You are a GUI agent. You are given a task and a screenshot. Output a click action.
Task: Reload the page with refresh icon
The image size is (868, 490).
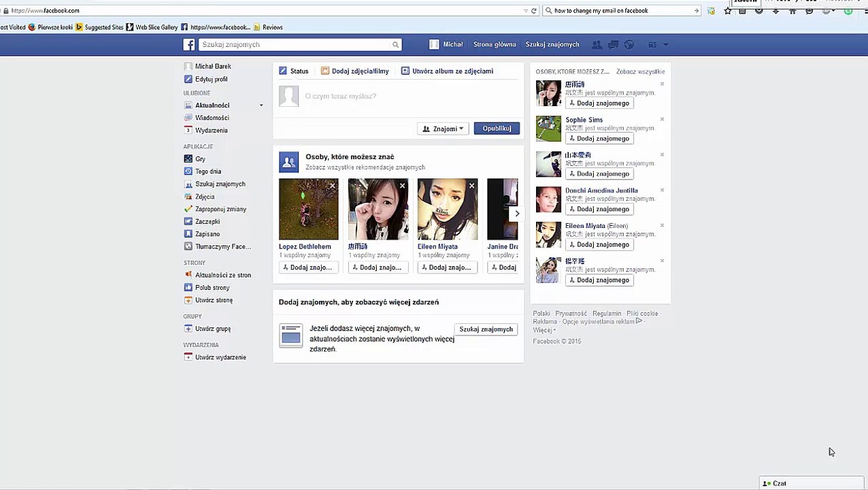pyautogui.click(x=534, y=10)
